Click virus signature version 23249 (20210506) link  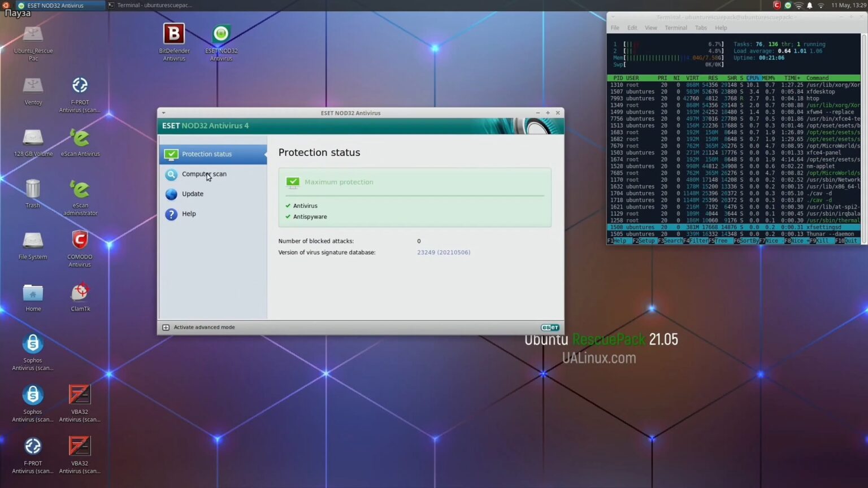pyautogui.click(x=444, y=252)
